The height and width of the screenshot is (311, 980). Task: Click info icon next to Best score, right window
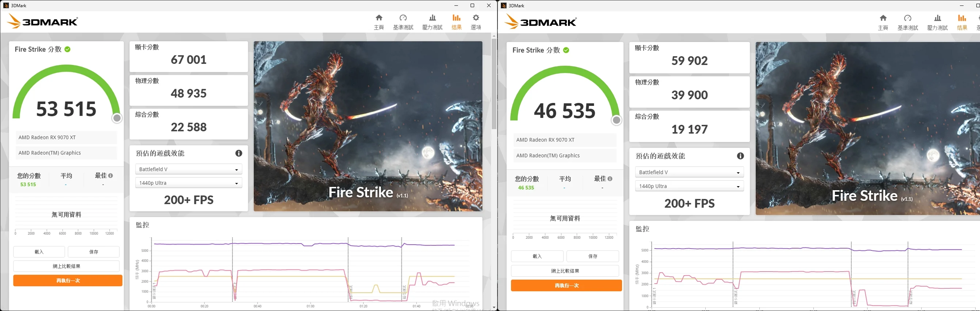click(610, 179)
